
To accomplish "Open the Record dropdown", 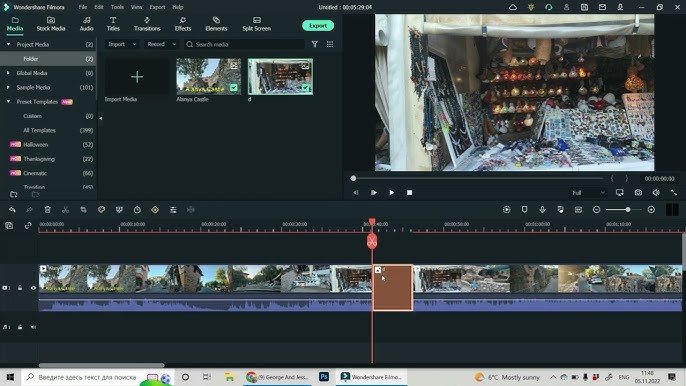I will [161, 44].
